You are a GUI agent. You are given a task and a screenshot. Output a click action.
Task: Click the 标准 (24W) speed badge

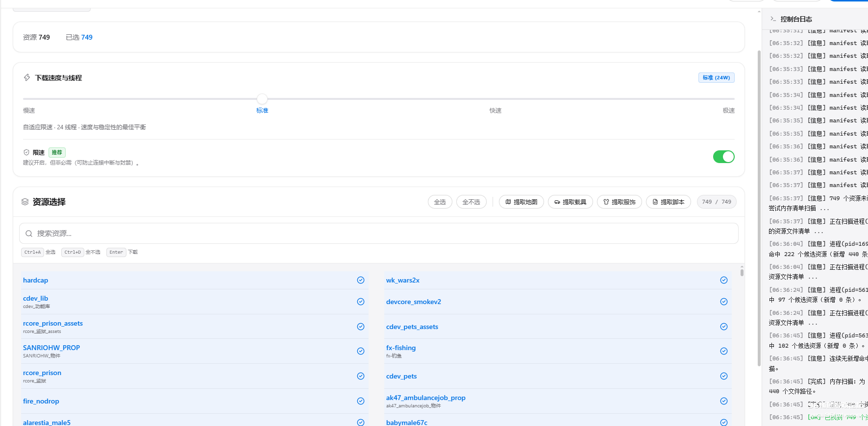(x=717, y=77)
